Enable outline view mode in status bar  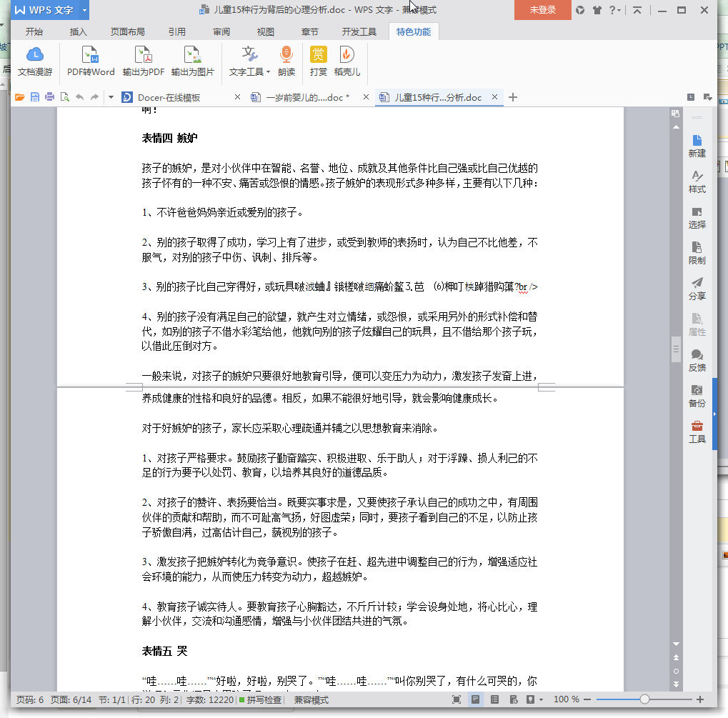coord(494,699)
